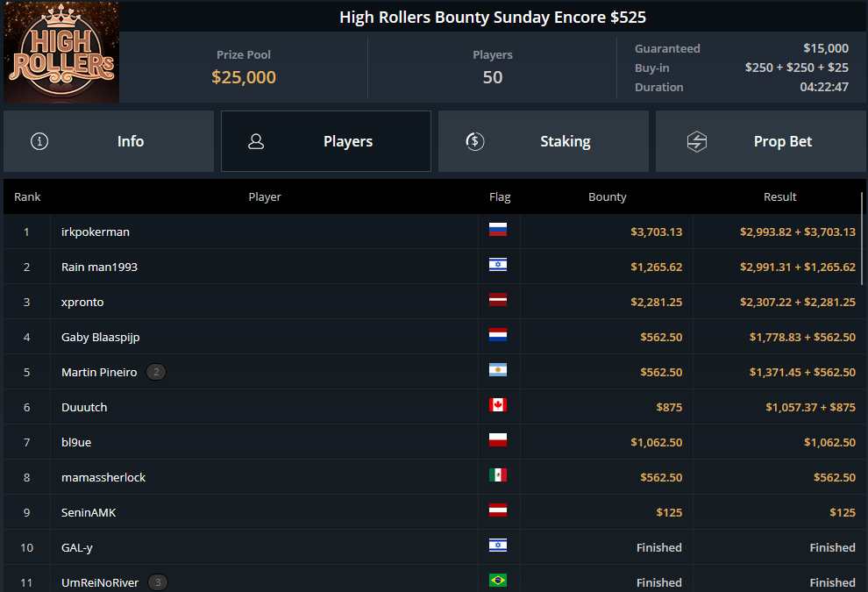Viewport: 868px width, 592px height.
Task: Switch to the Info tab
Action: (109, 141)
